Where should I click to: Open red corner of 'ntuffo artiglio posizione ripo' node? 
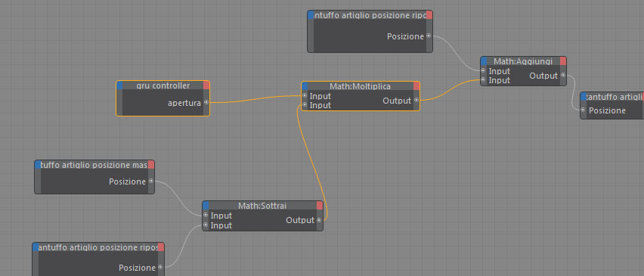pos(429,15)
